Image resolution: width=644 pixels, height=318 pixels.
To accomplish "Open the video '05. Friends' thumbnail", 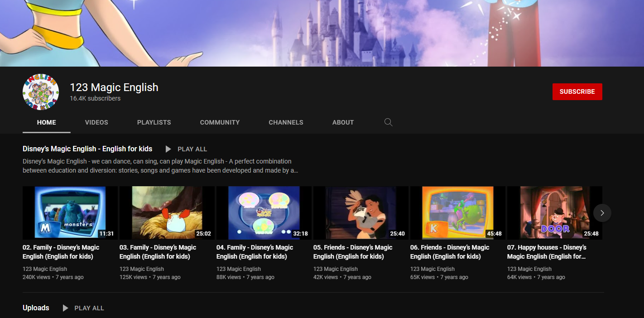I will point(360,212).
